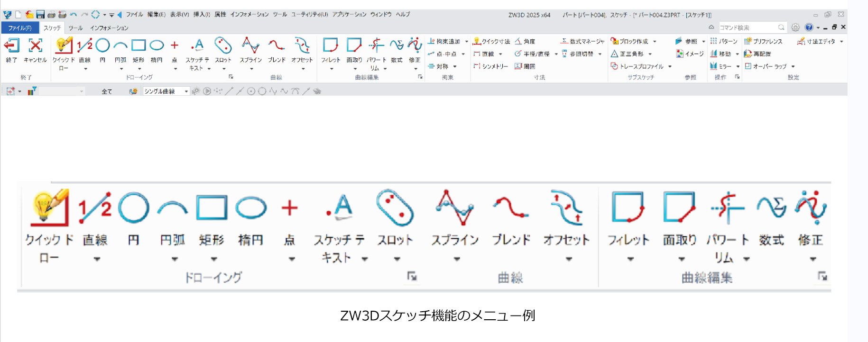Open 拘束追加 dropdown arrow
The height and width of the screenshot is (342, 868).
467,42
